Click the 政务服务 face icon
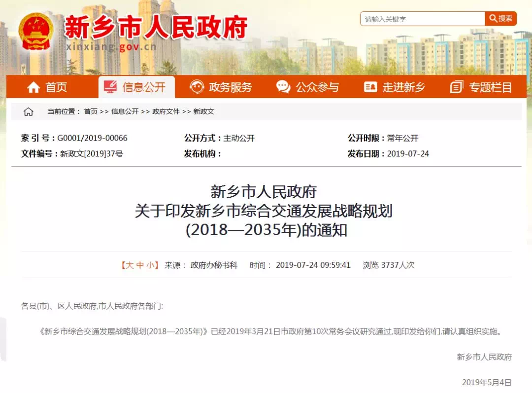Viewport: 532px width, 393px height. coord(197,87)
